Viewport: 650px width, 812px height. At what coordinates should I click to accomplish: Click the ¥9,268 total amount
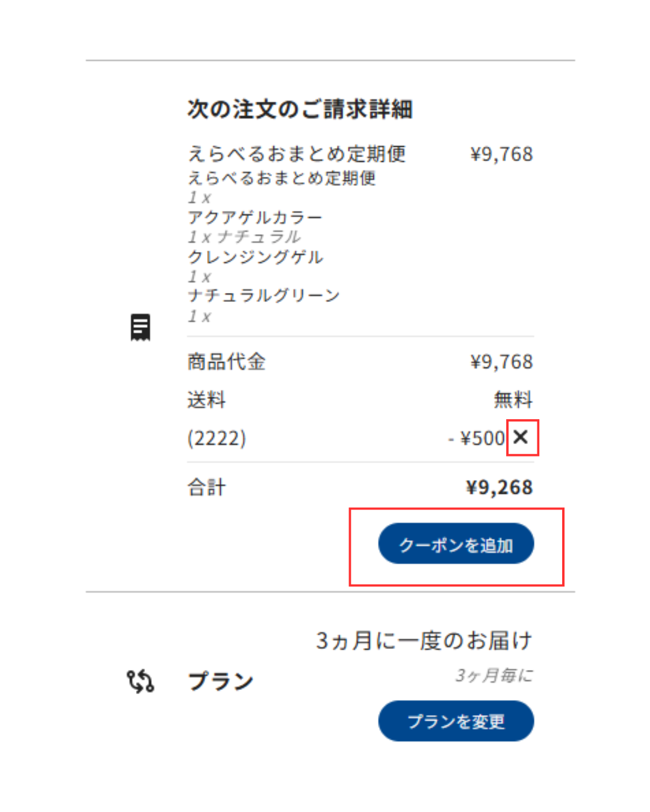[x=500, y=488]
